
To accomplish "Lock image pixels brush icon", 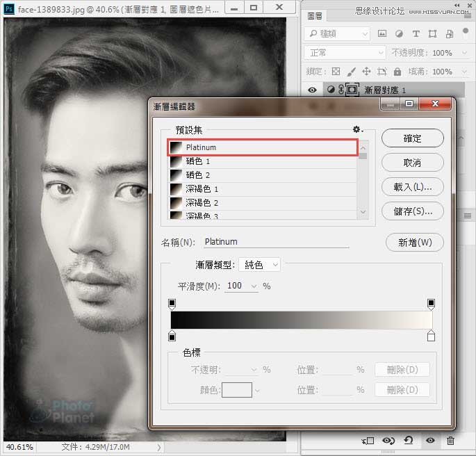I will coord(351,72).
